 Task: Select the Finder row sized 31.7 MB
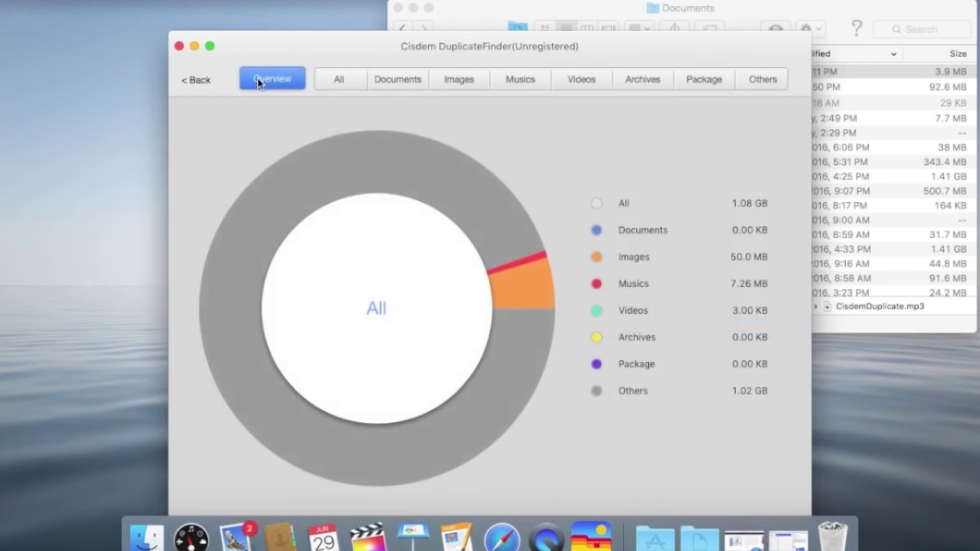point(894,235)
